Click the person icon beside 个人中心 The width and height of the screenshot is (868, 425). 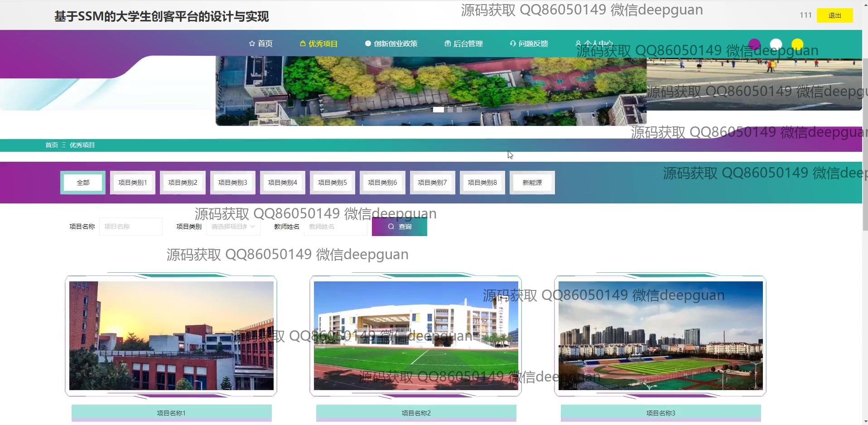[578, 43]
